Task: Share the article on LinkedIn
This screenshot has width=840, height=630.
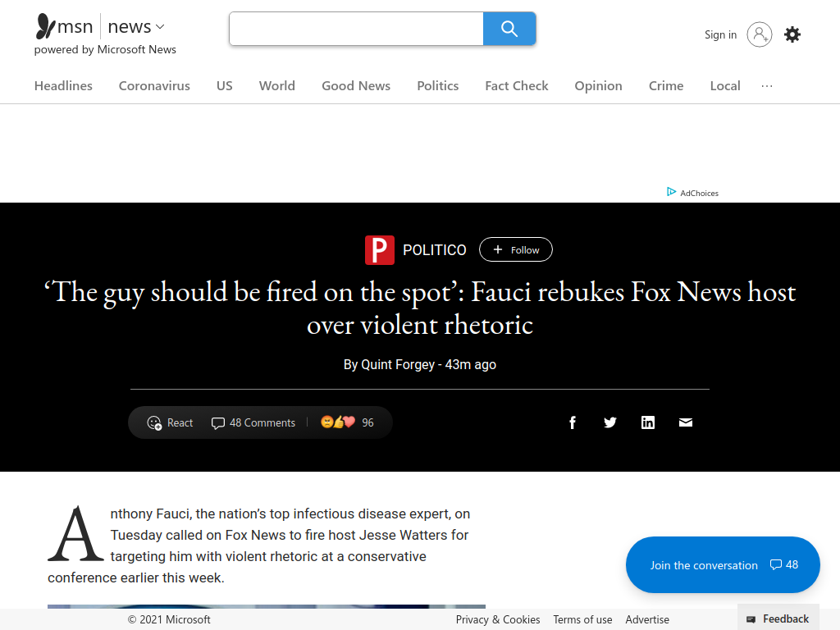Action: pos(648,422)
